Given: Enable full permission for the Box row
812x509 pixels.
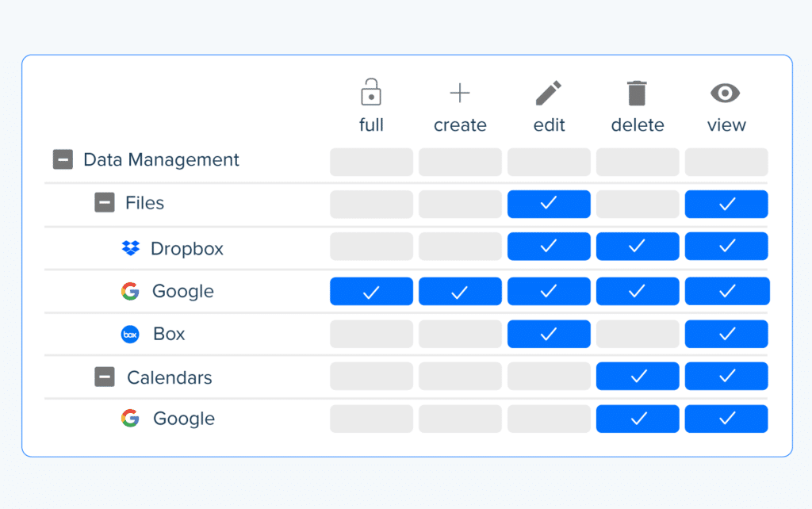Looking at the screenshot, I should click(x=371, y=334).
